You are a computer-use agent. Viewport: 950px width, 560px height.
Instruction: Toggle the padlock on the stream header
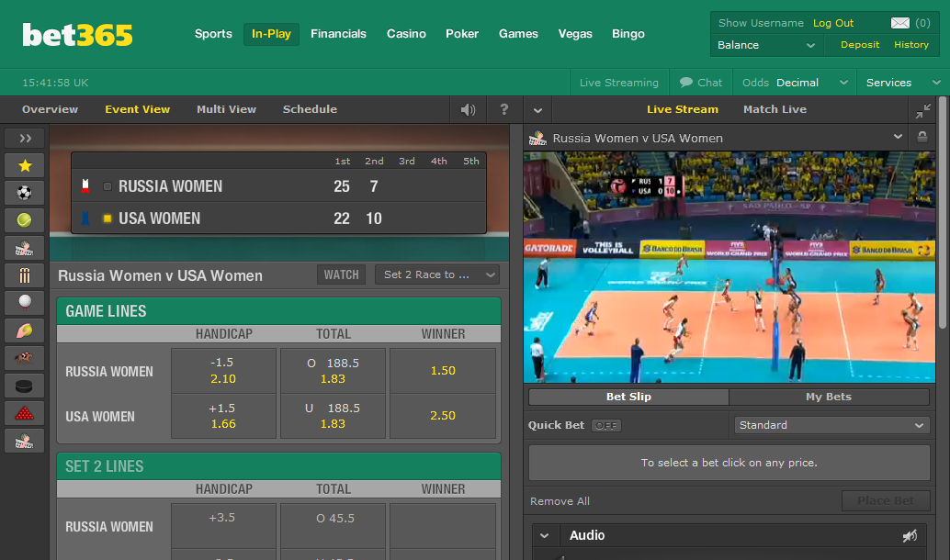(x=922, y=138)
